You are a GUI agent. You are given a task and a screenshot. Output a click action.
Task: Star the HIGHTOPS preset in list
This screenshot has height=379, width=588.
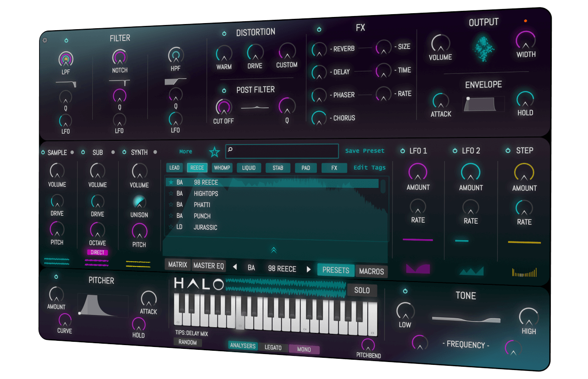171,194
